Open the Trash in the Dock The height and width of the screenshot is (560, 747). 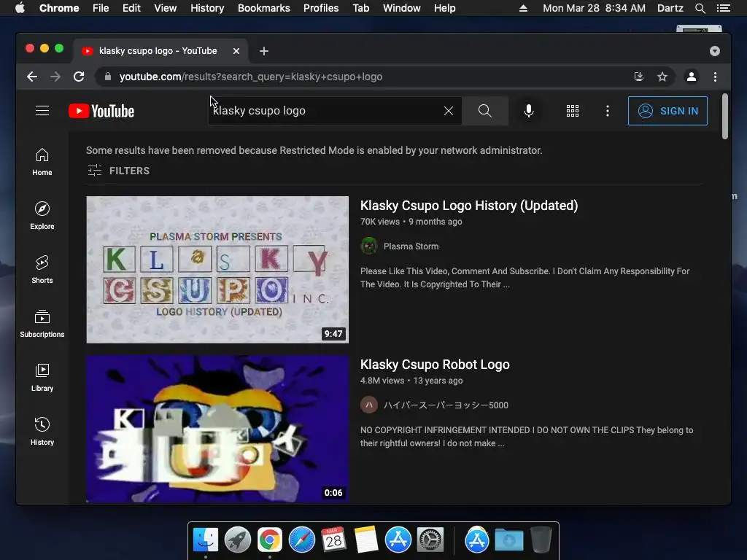(x=541, y=540)
